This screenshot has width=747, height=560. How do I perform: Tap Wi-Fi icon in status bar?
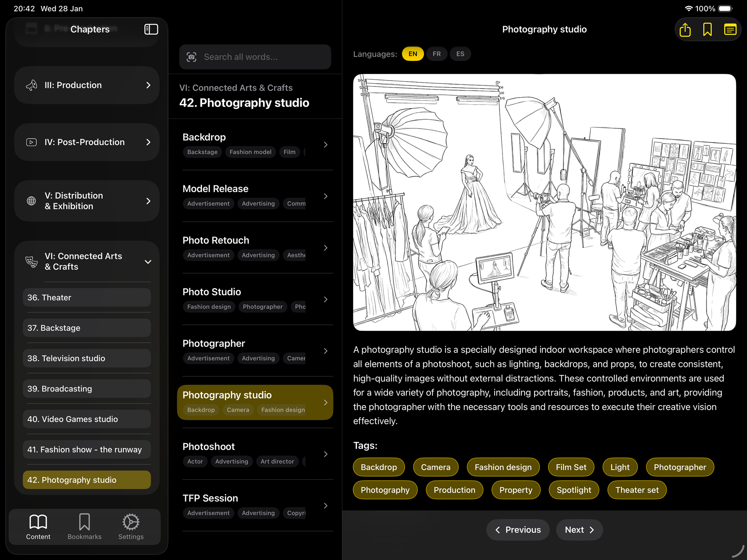click(688, 9)
